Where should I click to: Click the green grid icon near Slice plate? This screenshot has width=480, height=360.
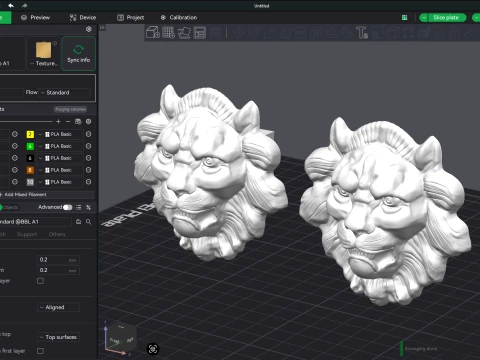[404, 18]
